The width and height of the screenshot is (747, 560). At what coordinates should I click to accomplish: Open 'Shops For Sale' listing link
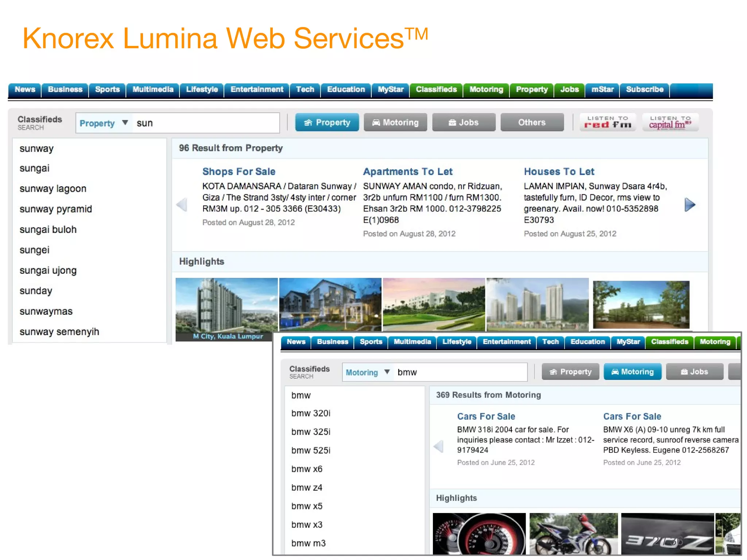(239, 172)
